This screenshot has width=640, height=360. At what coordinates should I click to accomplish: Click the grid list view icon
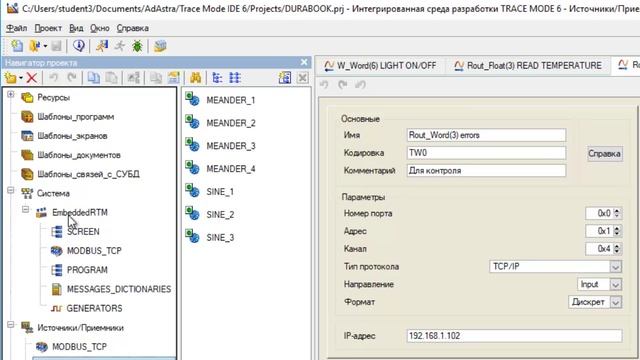235,78
